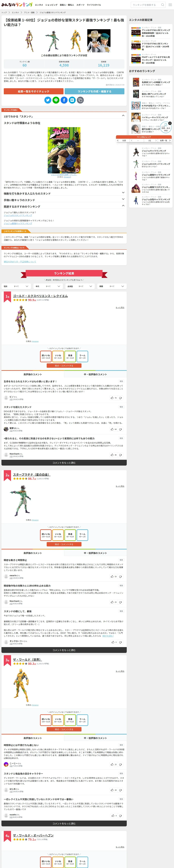Open ジョジョのスタンドランキング link in article

(x=18, y=215)
